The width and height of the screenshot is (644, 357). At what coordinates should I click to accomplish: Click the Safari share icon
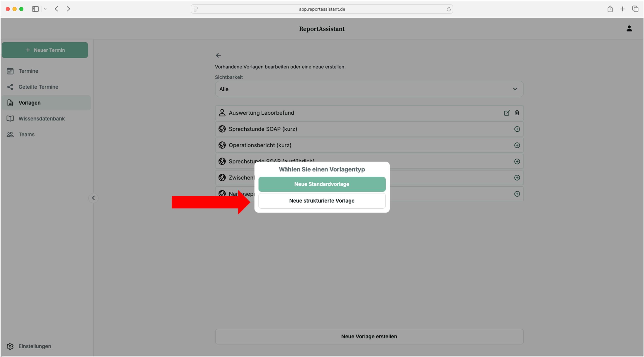tap(610, 9)
